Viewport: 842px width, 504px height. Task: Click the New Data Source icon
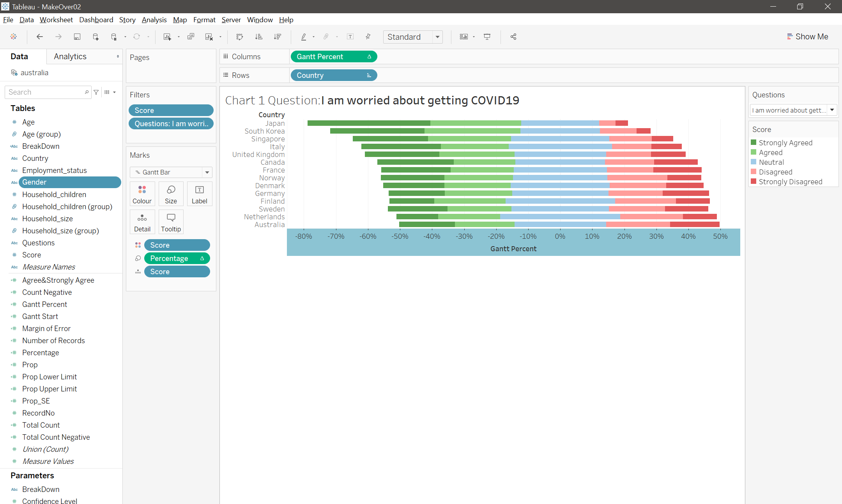pyautogui.click(x=96, y=37)
